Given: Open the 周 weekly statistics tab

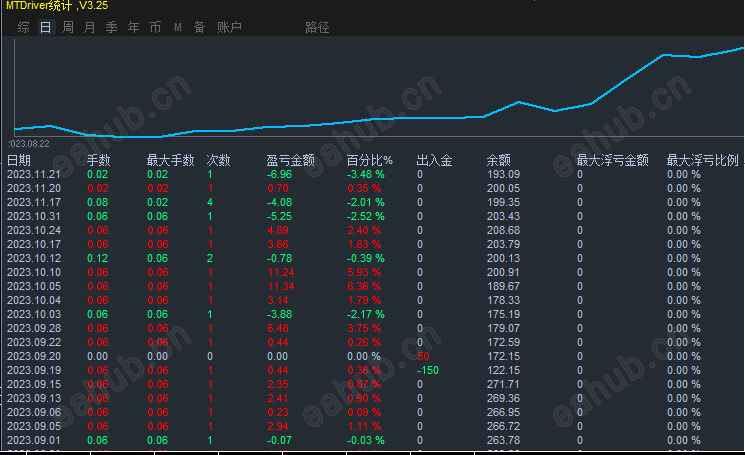Looking at the screenshot, I should tap(67, 27).
